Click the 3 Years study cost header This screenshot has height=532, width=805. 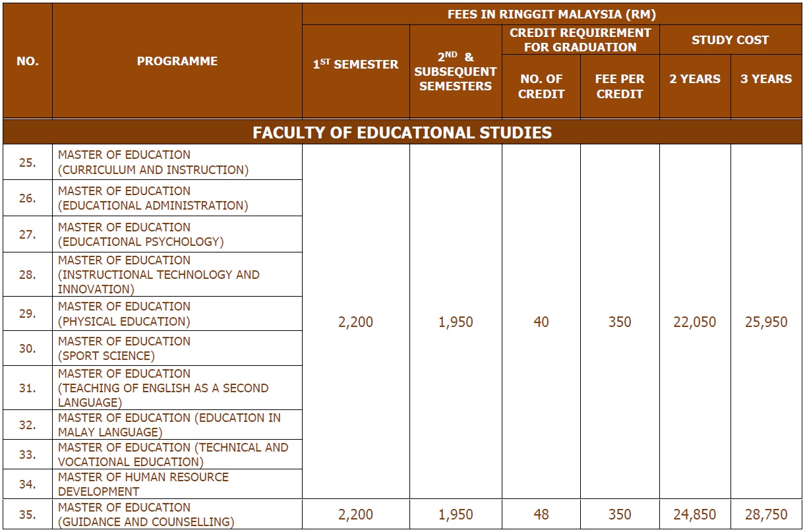pyautogui.click(x=766, y=79)
